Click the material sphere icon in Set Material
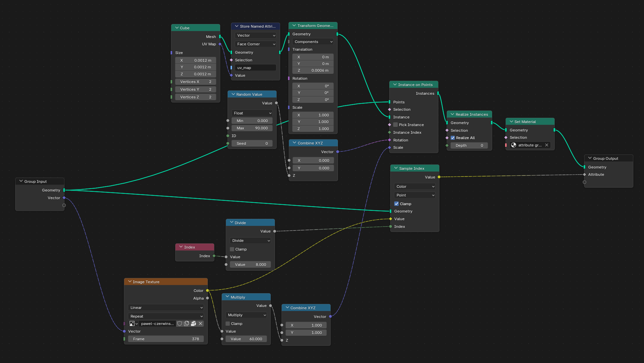The height and width of the screenshot is (363, 644). tap(514, 145)
